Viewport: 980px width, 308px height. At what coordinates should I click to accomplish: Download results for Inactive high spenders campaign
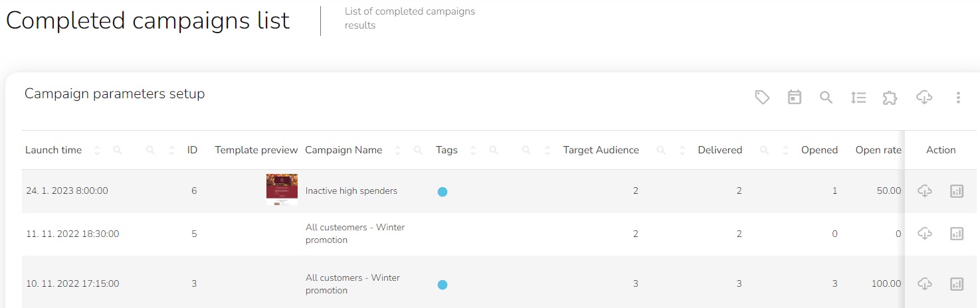[x=924, y=191]
